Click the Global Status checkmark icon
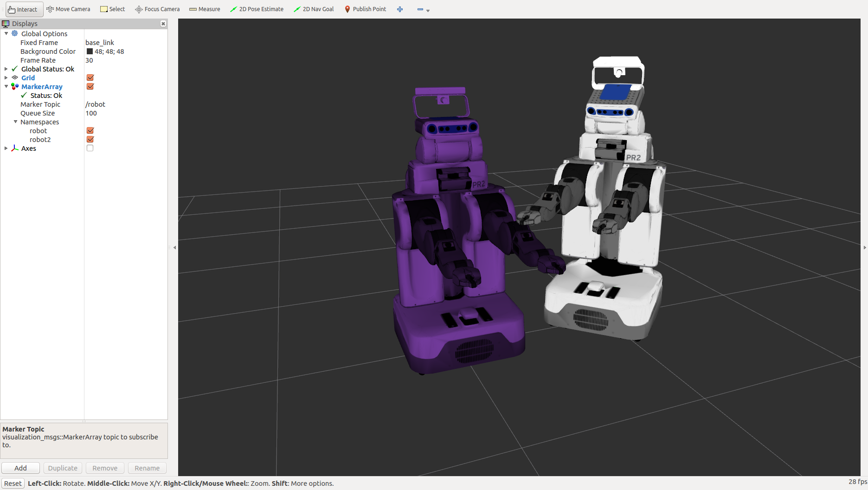This screenshot has height=490, width=868. 15,69
